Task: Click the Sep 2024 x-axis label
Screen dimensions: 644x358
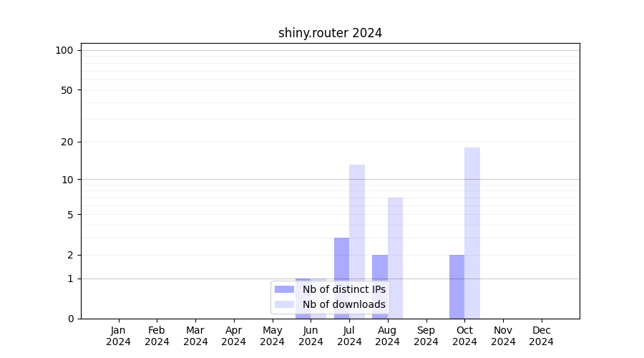Action: pos(426,336)
